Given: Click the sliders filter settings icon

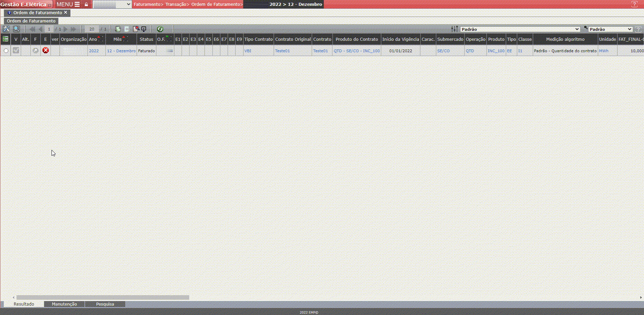Looking at the screenshot, I should pyautogui.click(x=454, y=29).
